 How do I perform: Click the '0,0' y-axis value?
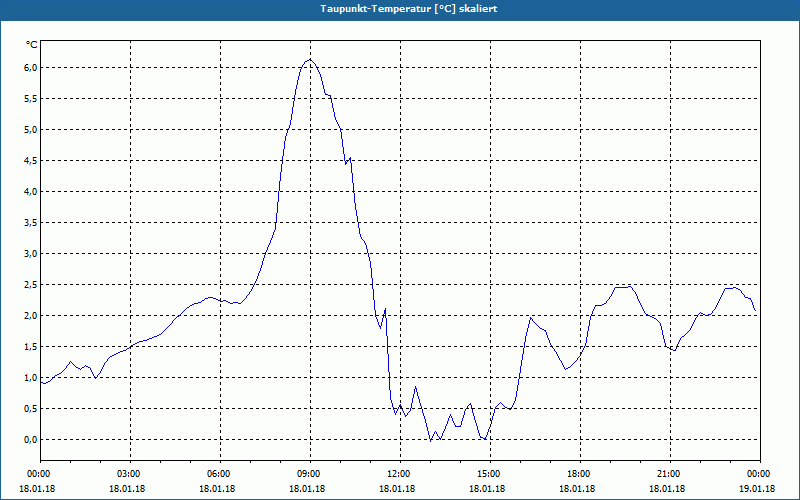(x=31, y=440)
